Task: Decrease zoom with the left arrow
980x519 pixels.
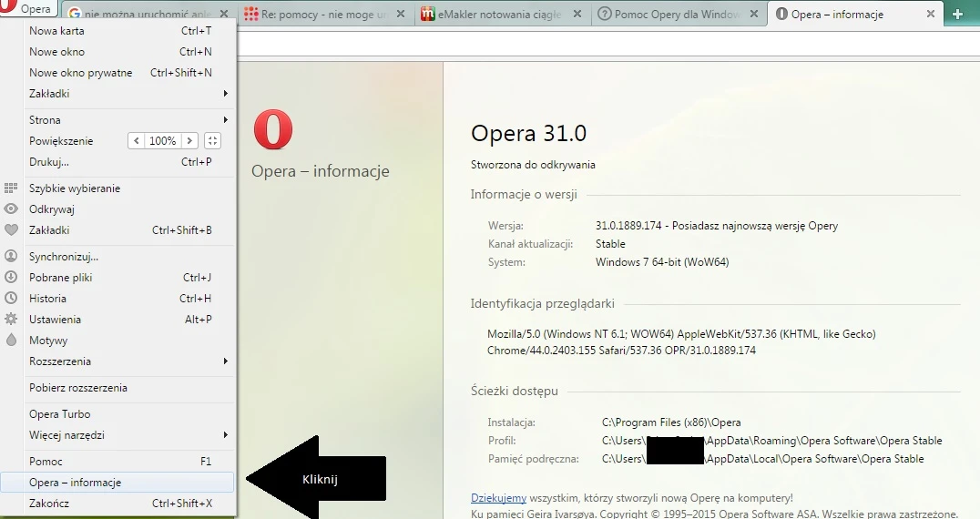Action: [137, 141]
